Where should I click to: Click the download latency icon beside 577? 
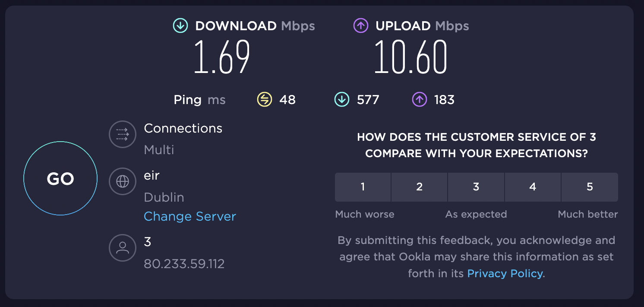[341, 100]
